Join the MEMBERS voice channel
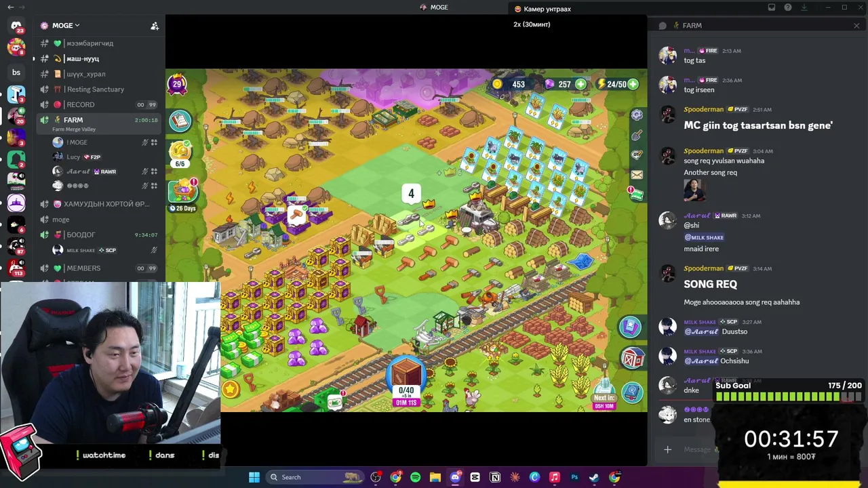Image resolution: width=868 pixels, height=488 pixels. (x=98, y=268)
